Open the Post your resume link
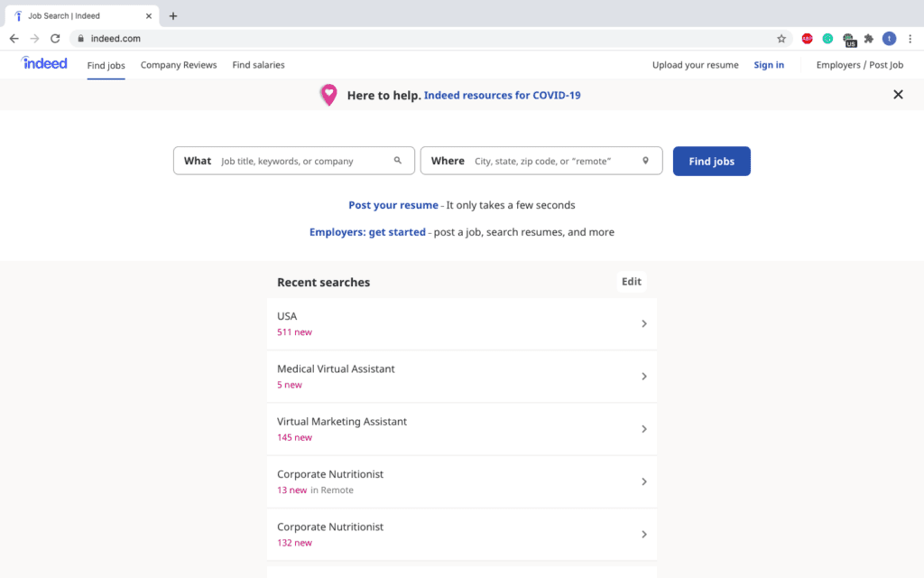 click(393, 205)
